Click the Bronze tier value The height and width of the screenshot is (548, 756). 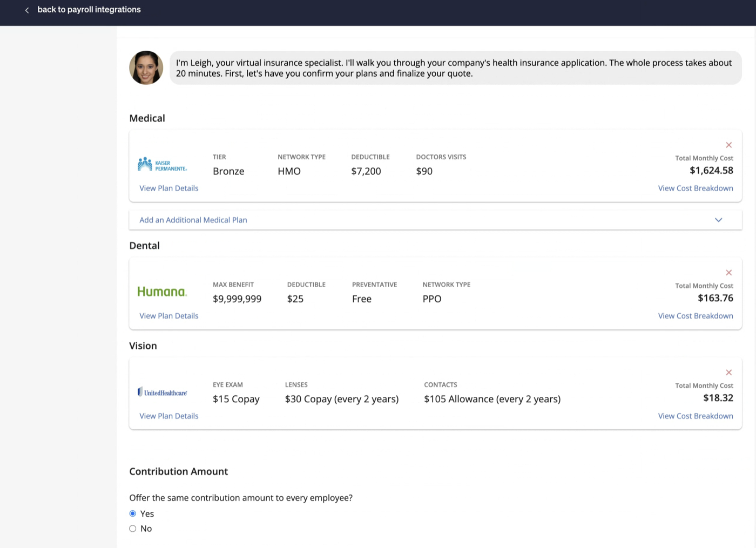point(228,171)
